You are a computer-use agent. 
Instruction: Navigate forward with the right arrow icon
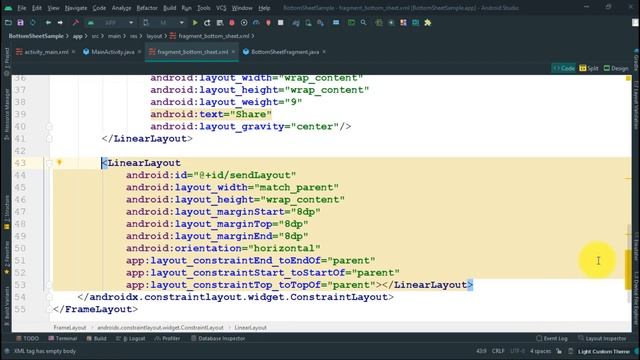click(60, 23)
